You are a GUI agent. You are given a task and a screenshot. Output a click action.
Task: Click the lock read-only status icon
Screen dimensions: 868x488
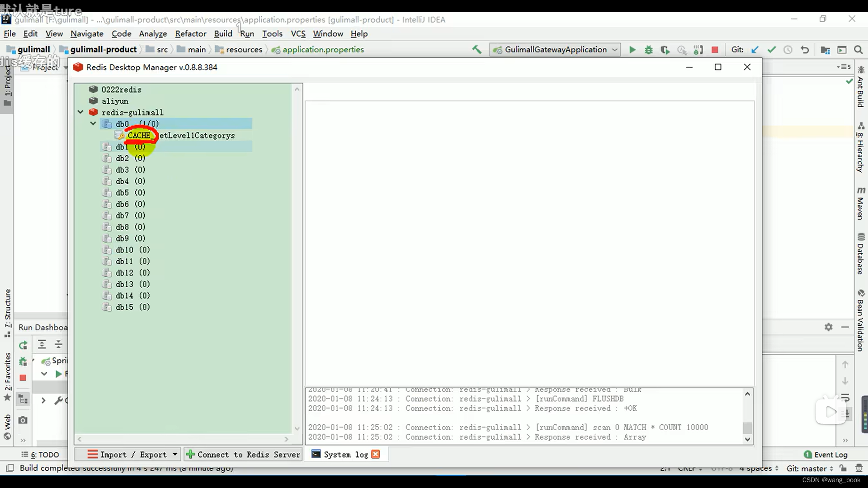[843, 469]
